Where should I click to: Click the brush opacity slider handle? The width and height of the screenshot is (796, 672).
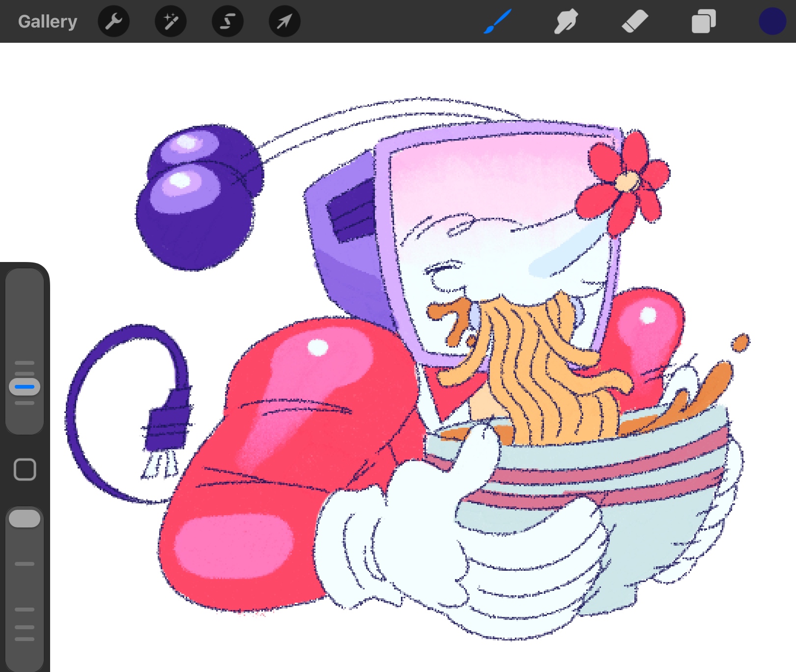pos(25,519)
